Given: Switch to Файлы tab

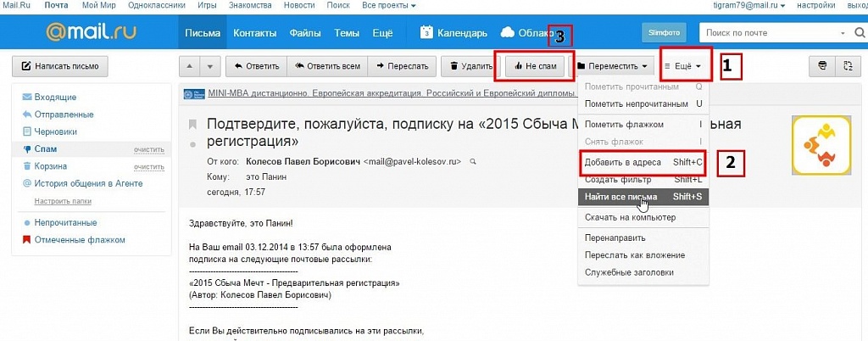Looking at the screenshot, I should [x=305, y=33].
